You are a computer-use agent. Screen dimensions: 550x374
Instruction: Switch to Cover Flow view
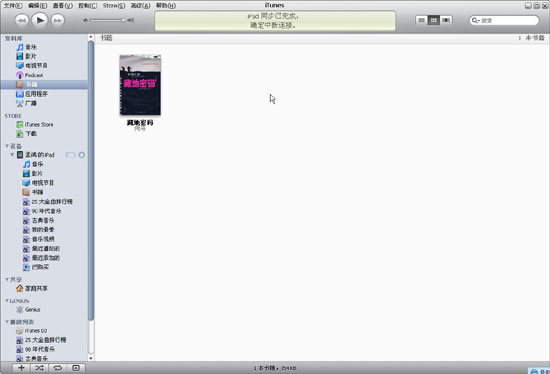click(x=446, y=20)
